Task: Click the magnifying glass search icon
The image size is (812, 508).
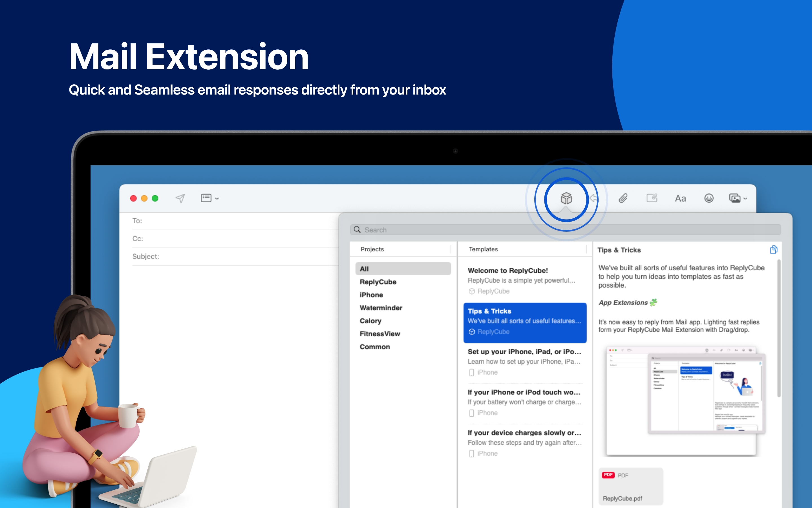Action: click(357, 229)
